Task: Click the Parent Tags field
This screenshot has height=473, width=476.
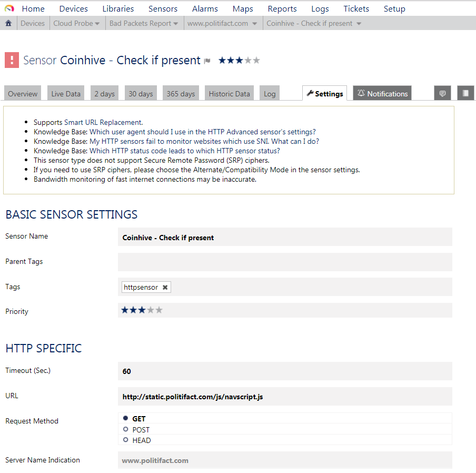Action: pos(285,262)
